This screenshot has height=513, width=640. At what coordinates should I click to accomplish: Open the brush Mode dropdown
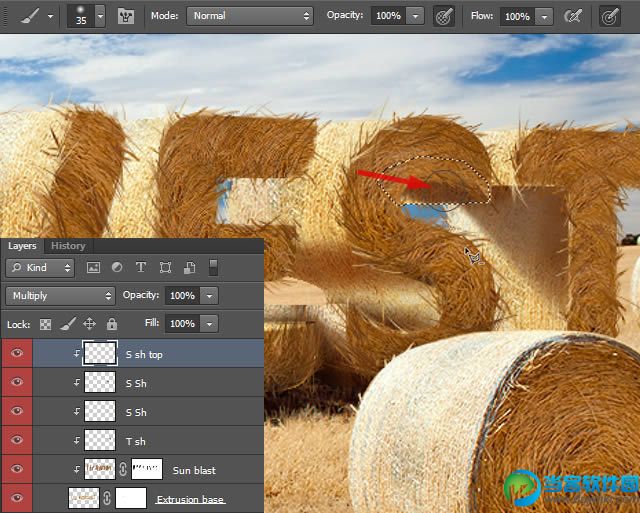tap(250, 16)
